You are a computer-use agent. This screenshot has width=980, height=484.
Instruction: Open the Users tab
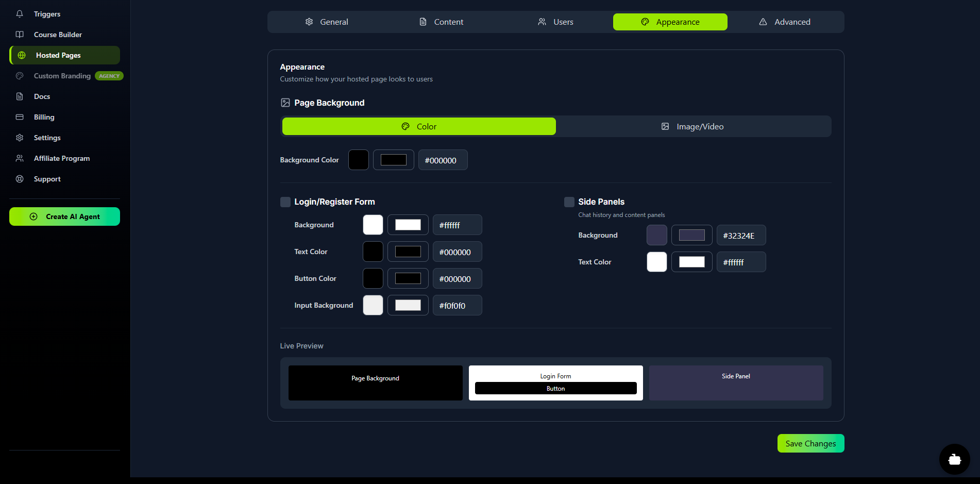555,22
